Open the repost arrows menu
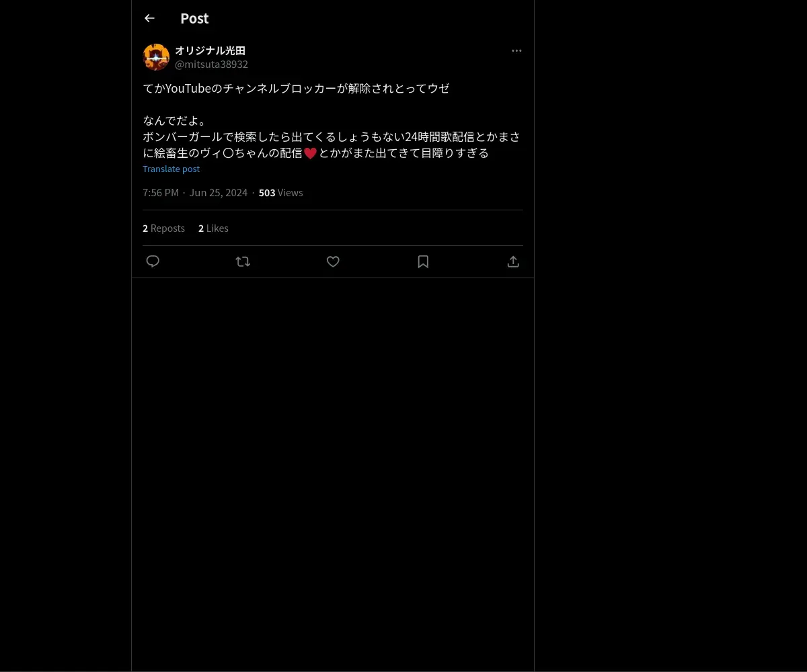The width and height of the screenshot is (807, 672). pos(243,261)
